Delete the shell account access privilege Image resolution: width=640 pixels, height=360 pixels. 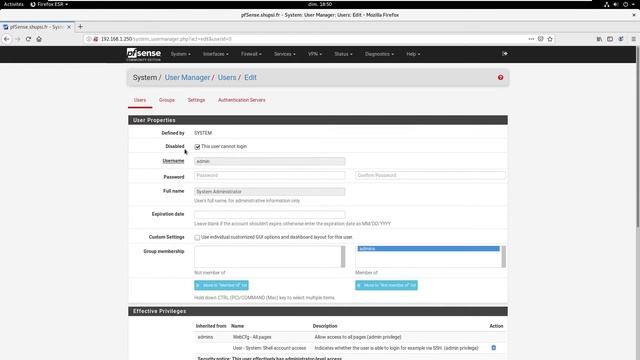click(x=493, y=348)
